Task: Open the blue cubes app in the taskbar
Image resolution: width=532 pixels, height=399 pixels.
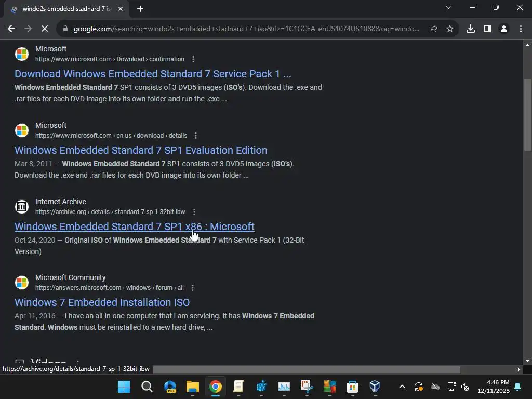Action: click(261, 387)
